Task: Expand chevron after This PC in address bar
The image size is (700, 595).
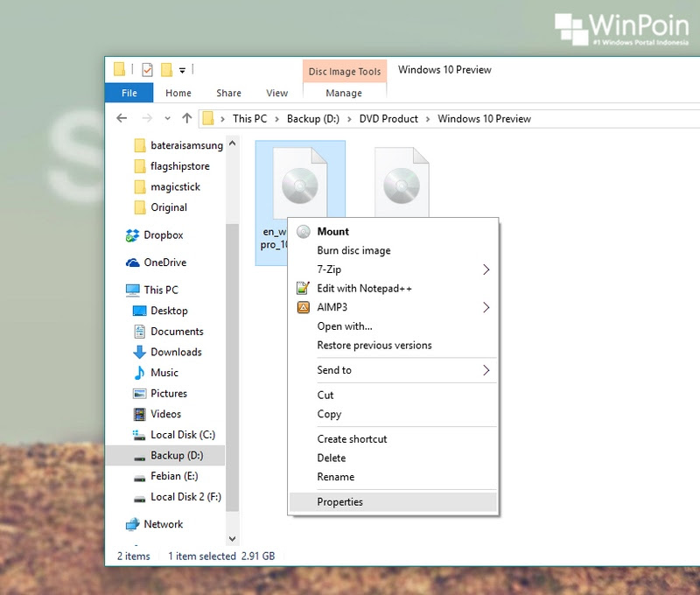Action: click(277, 119)
